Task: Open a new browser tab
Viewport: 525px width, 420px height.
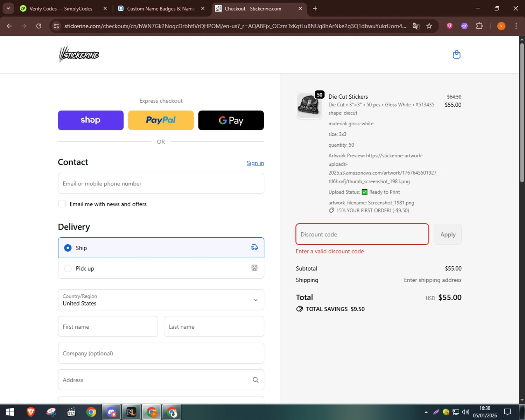Action: click(315, 8)
